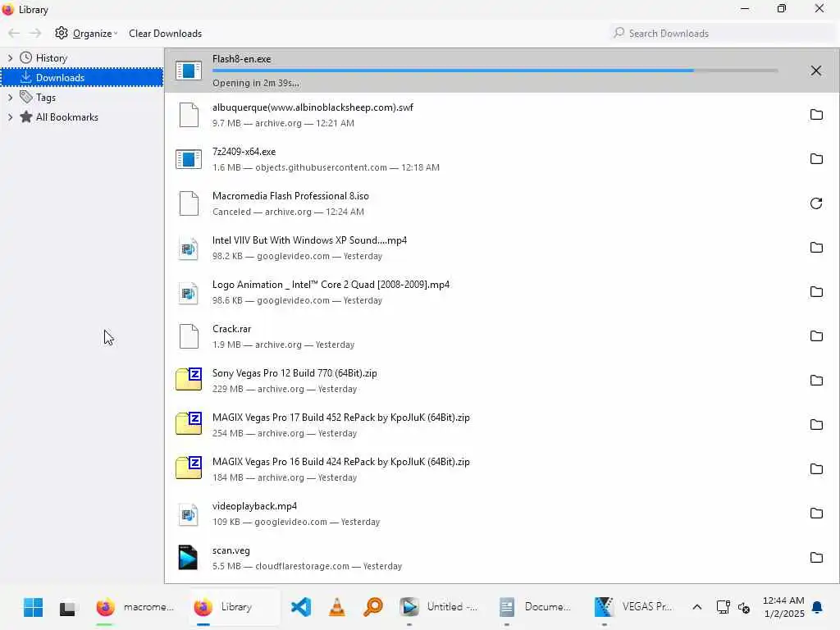Go forward with the forward arrow
Screen dimensions: 840x630
pyautogui.click(x=35, y=33)
